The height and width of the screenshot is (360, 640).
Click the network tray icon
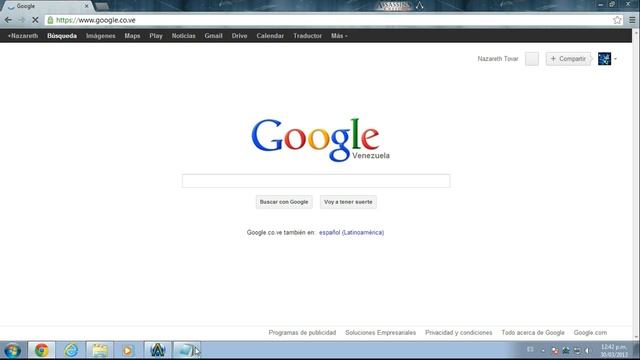pyautogui.click(x=577, y=351)
